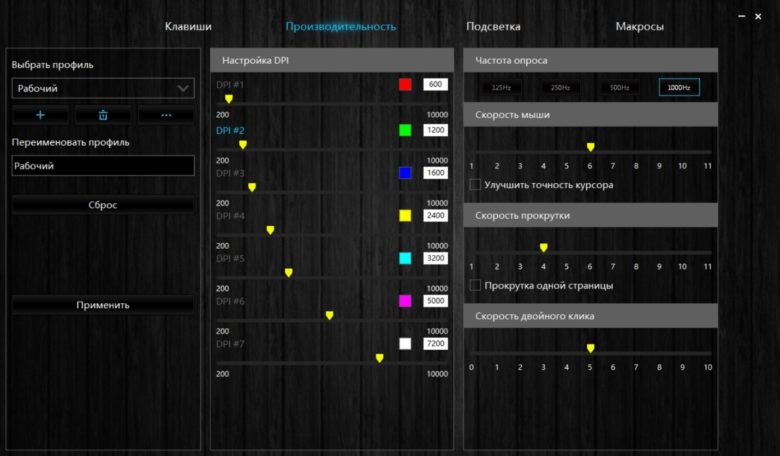This screenshot has width=780, height=456.
Task: Toggle Прокрутка одной страницы checkbox
Action: (475, 285)
